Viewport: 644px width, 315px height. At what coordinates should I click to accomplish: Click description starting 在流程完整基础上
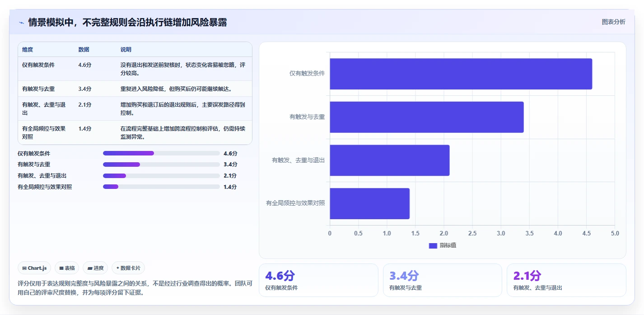pos(183,132)
